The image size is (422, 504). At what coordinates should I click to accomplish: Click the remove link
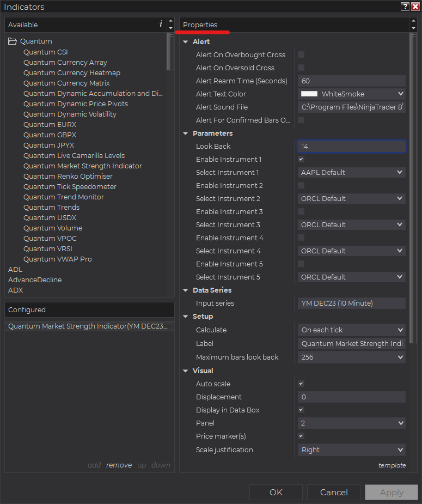[x=119, y=465]
